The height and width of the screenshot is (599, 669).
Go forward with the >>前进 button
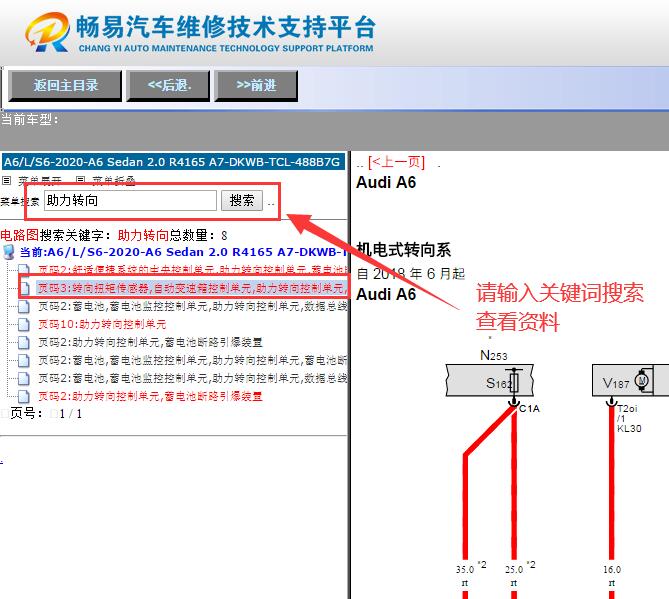pos(256,86)
